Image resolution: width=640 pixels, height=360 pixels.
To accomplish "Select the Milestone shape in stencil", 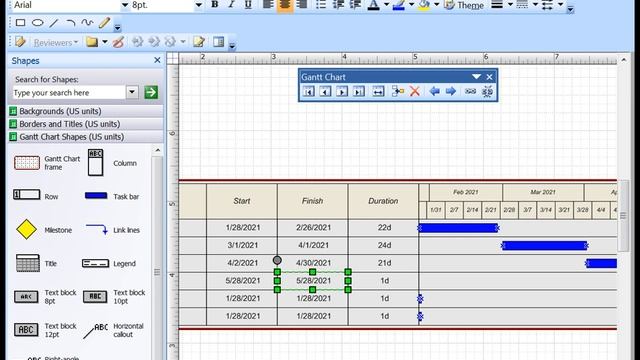I will 27,229.
